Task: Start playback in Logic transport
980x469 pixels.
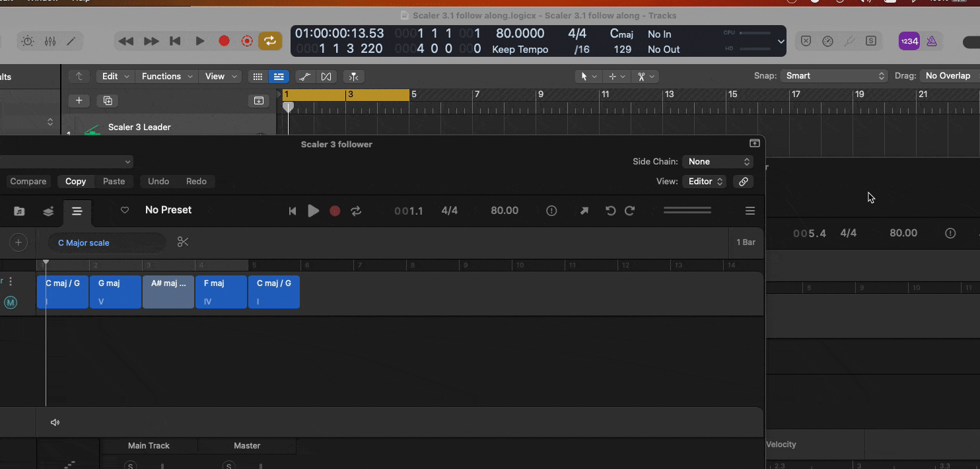Action: (x=199, y=41)
